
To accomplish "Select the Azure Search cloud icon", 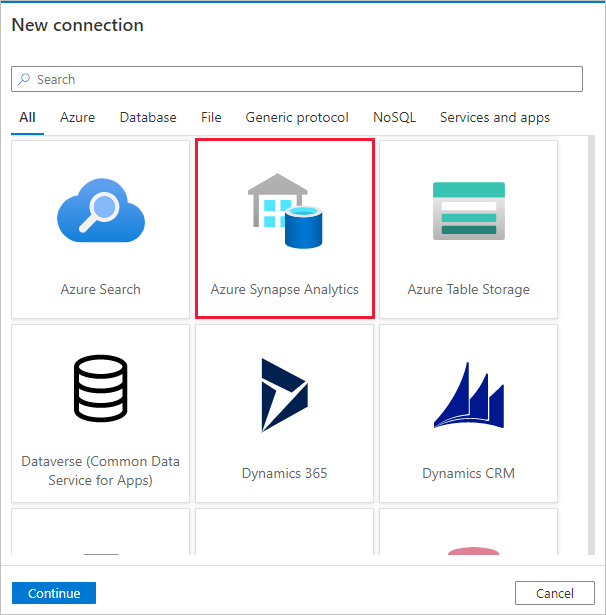I will (100, 213).
